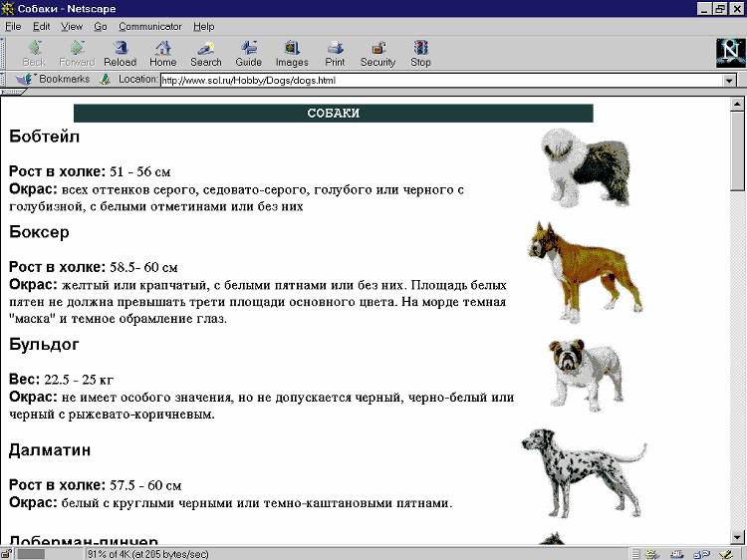The width and height of the screenshot is (747, 560).
Task: Click the text '51 - 56 см'
Action: (140, 171)
